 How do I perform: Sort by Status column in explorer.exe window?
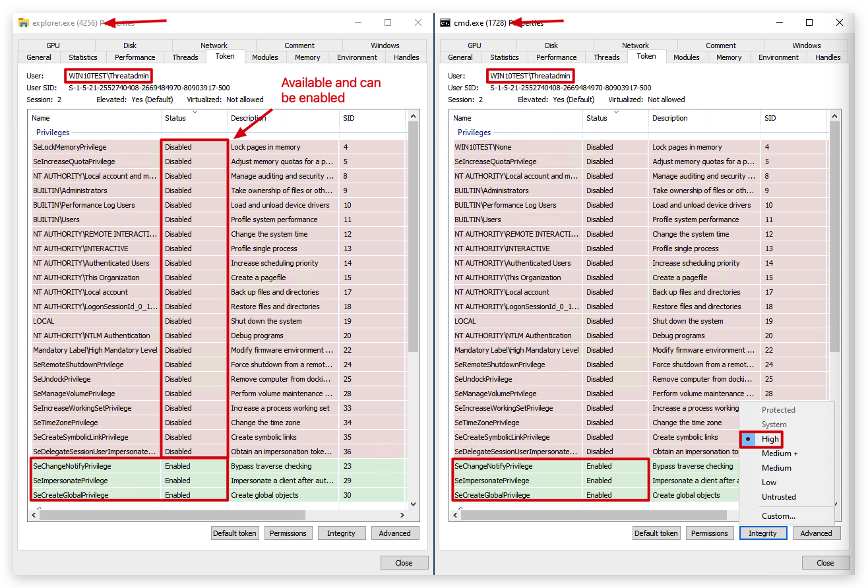click(x=194, y=118)
